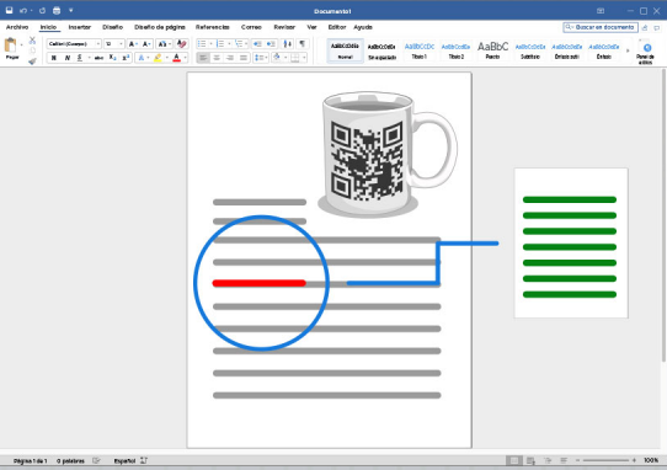This screenshot has width=667, height=470.
Task: Click the print icon in quick access toolbar
Action: [55, 9]
